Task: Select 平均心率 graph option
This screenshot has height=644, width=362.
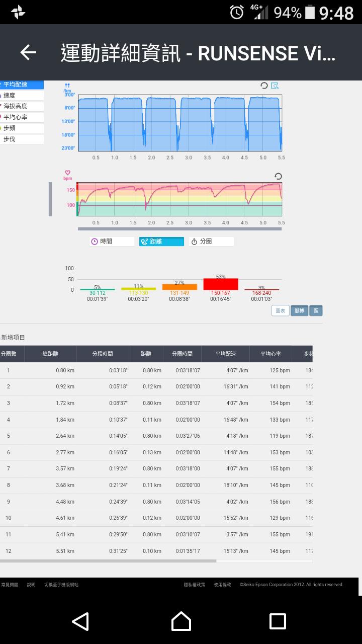Action: (x=22, y=117)
